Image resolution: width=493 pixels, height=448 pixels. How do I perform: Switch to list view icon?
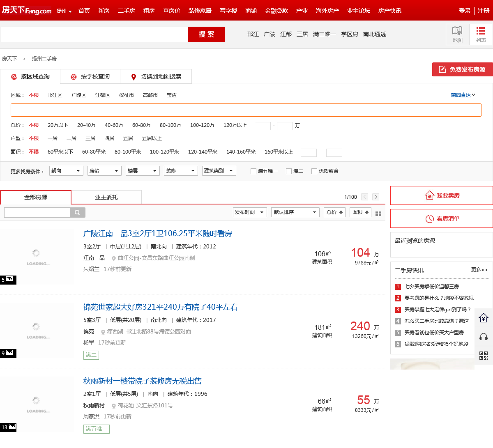click(x=481, y=34)
